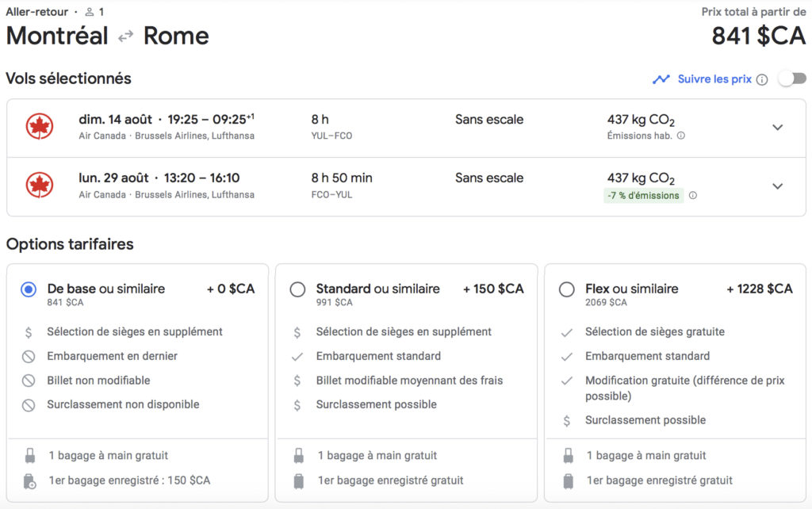Click the Air Canada logo on the return flight

pos(39,186)
